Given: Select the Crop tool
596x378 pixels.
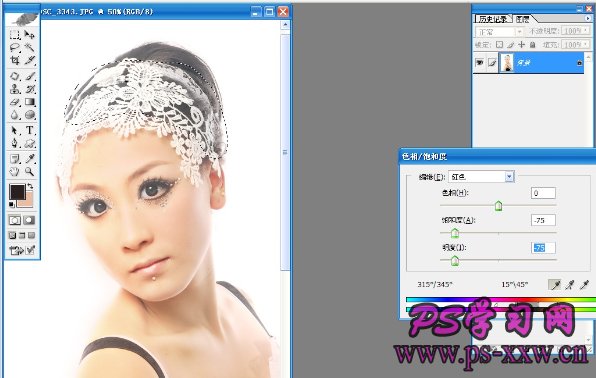Looking at the screenshot, I should (14, 60).
